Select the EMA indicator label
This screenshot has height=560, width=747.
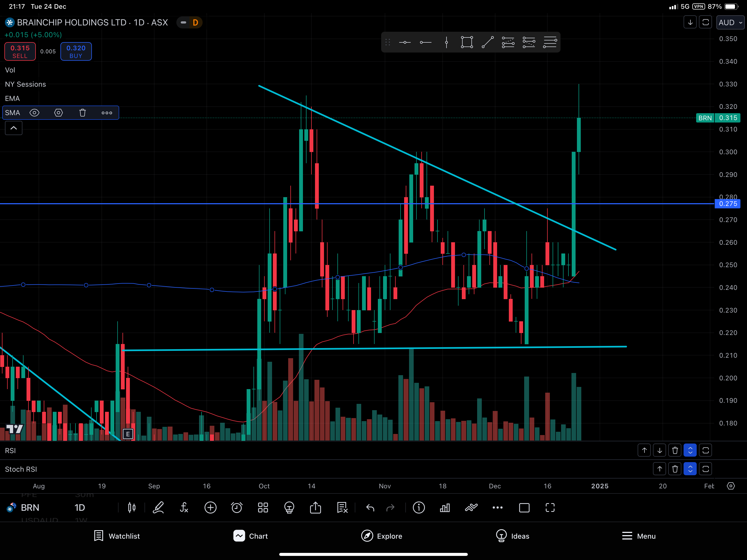click(12, 98)
